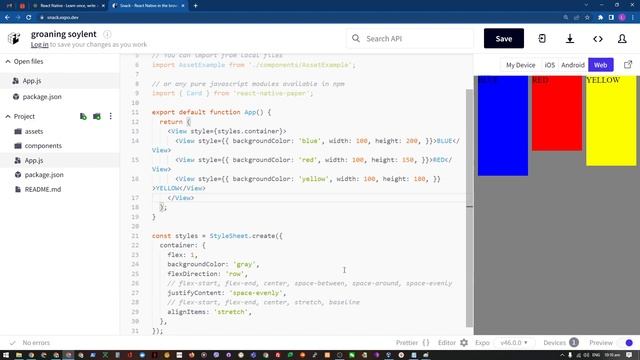Screen dimensions: 640x360
Task: Click the run on device icon
Action: (x=542, y=38)
